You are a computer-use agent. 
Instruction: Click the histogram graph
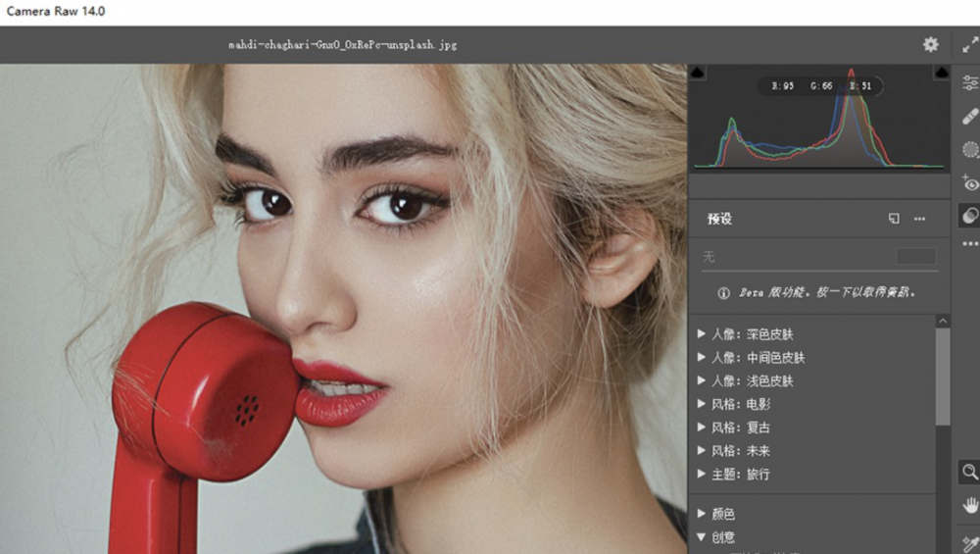coord(818,117)
